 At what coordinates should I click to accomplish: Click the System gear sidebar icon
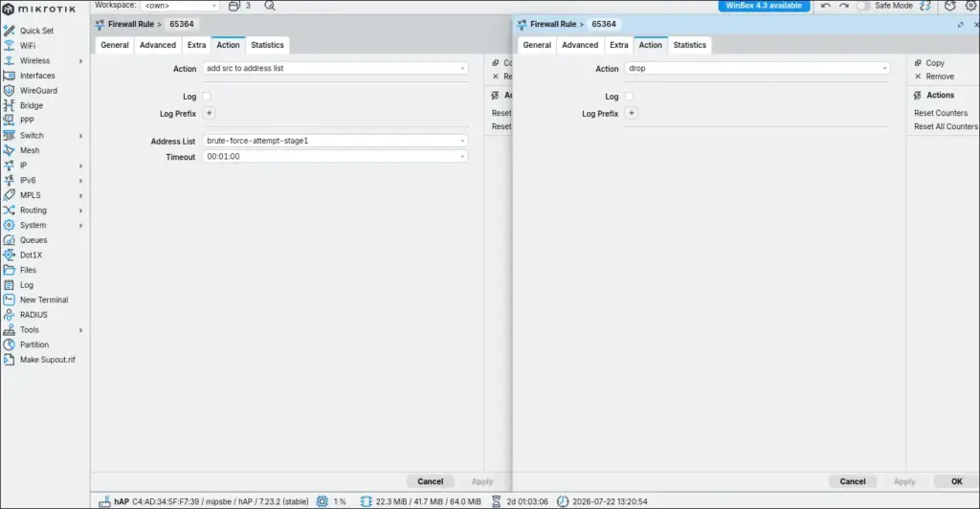coord(10,226)
